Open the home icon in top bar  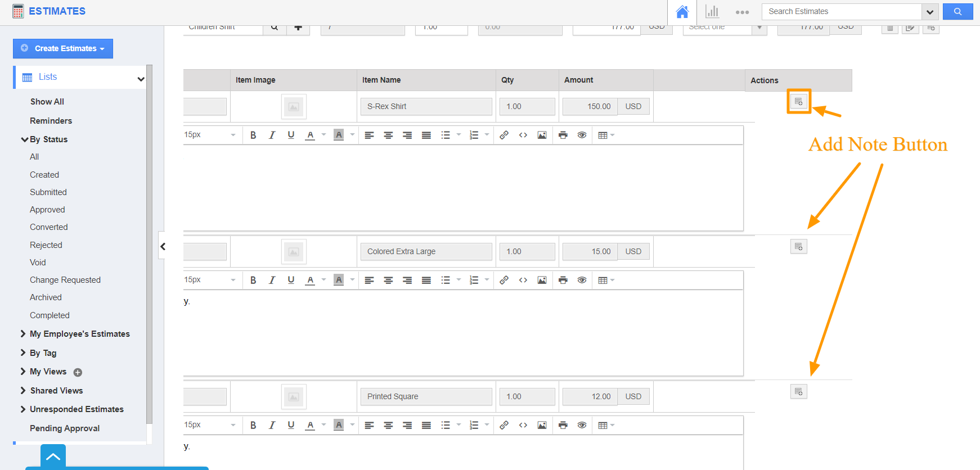[682, 12]
